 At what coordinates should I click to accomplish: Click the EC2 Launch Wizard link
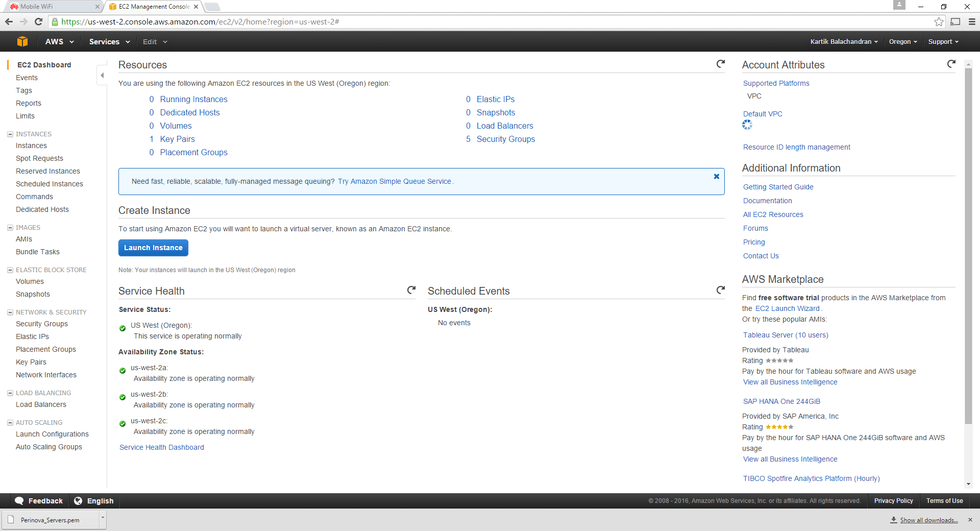point(787,308)
